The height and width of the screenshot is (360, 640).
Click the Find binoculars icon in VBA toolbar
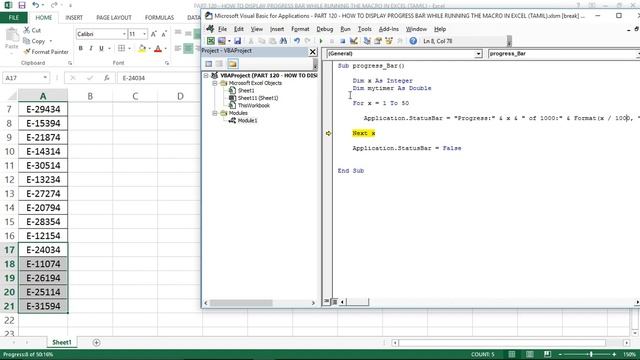[x=283, y=41]
